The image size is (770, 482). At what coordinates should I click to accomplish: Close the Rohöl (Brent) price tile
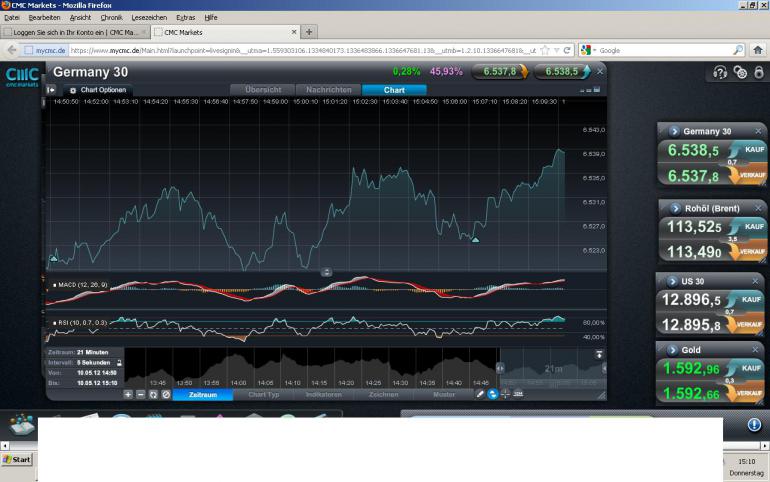coord(758,208)
